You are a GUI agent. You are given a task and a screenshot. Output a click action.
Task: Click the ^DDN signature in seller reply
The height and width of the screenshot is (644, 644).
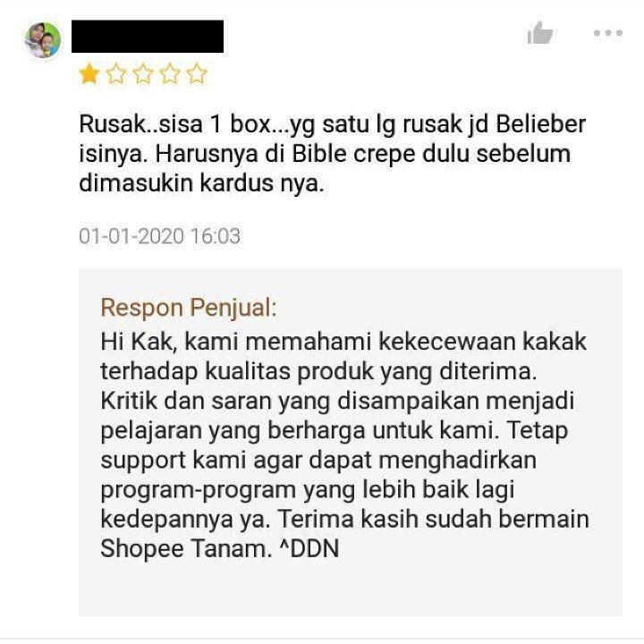point(309,548)
